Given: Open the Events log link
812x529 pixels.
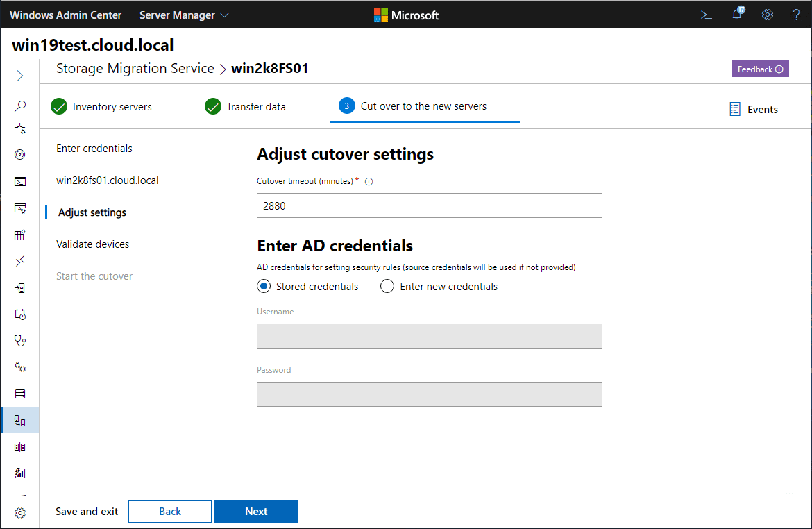Looking at the screenshot, I should click(x=754, y=110).
